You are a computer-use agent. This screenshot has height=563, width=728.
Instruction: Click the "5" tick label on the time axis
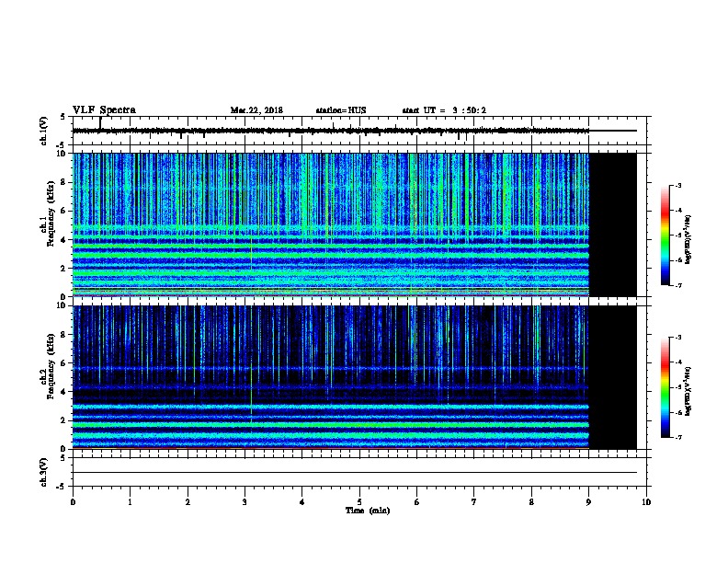(359, 502)
